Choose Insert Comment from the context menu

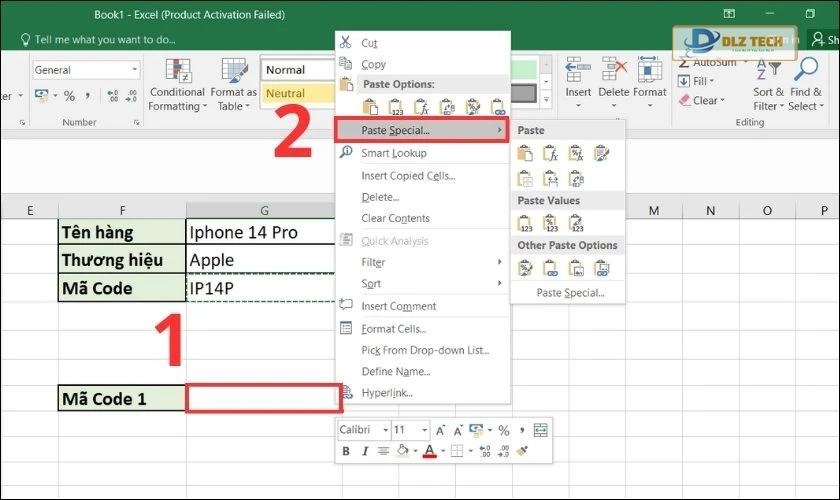tap(398, 306)
